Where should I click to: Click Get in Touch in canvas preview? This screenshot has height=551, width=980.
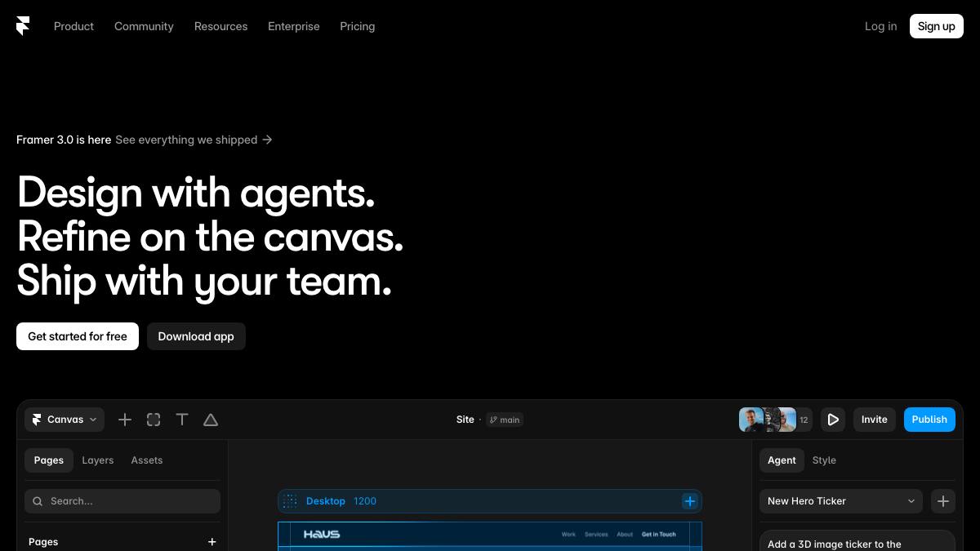tap(659, 535)
